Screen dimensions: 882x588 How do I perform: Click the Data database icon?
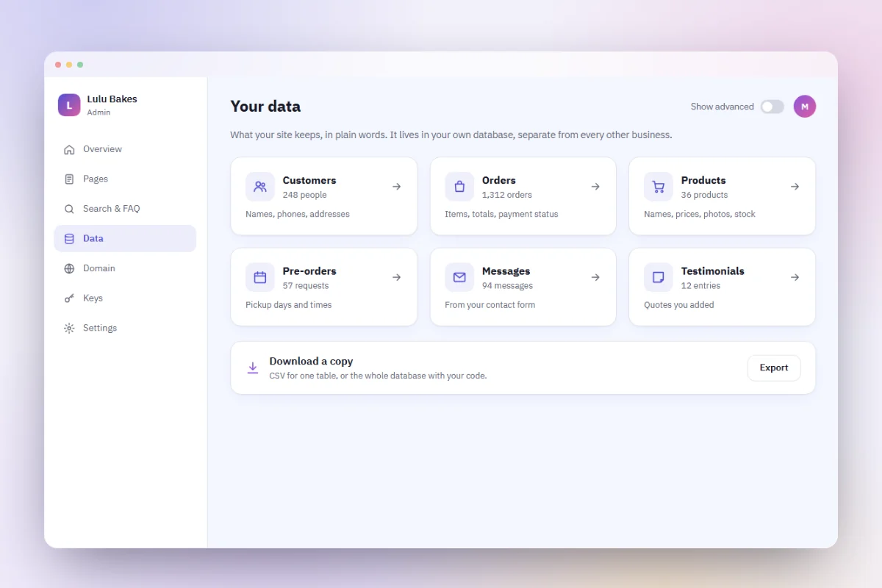[x=69, y=239]
